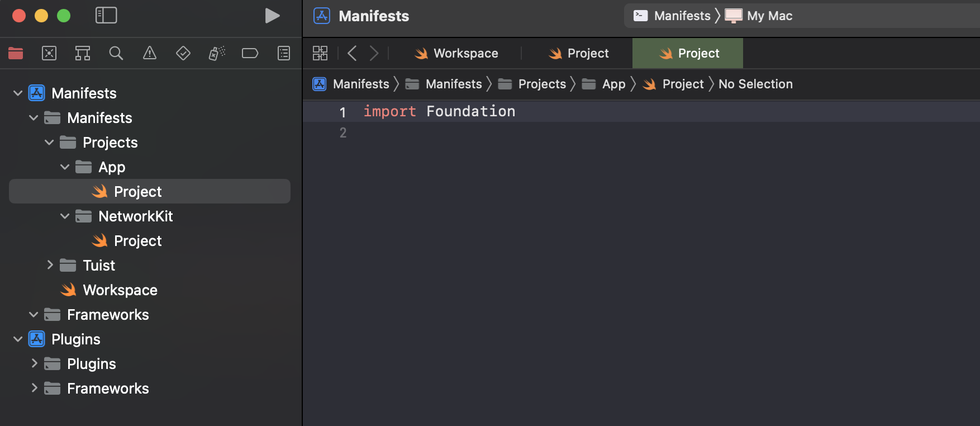Open the Source Control navigator
Viewport: 980px width, 426px height.
pyautogui.click(x=49, y=53)
